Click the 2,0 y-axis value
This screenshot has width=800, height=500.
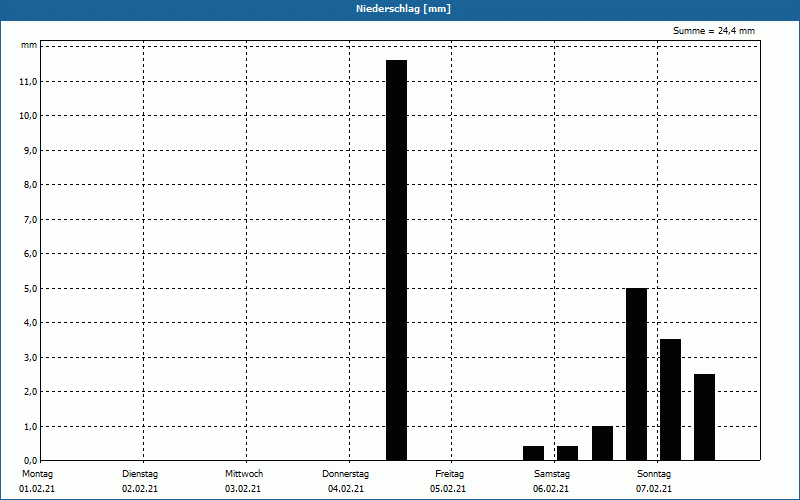[x=30, y=391]
